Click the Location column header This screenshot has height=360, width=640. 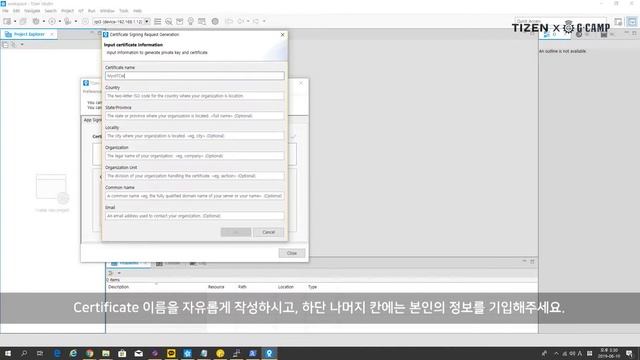(286, 287)
